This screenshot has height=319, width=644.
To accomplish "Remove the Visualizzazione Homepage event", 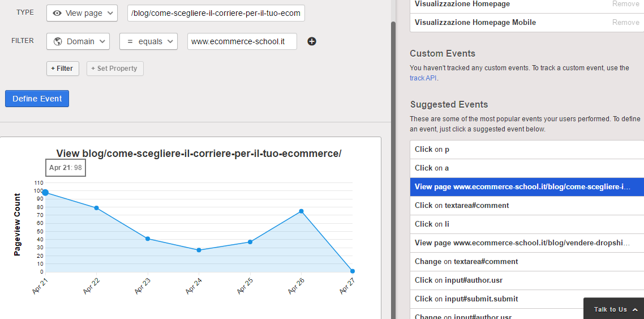I will [625, 4].
